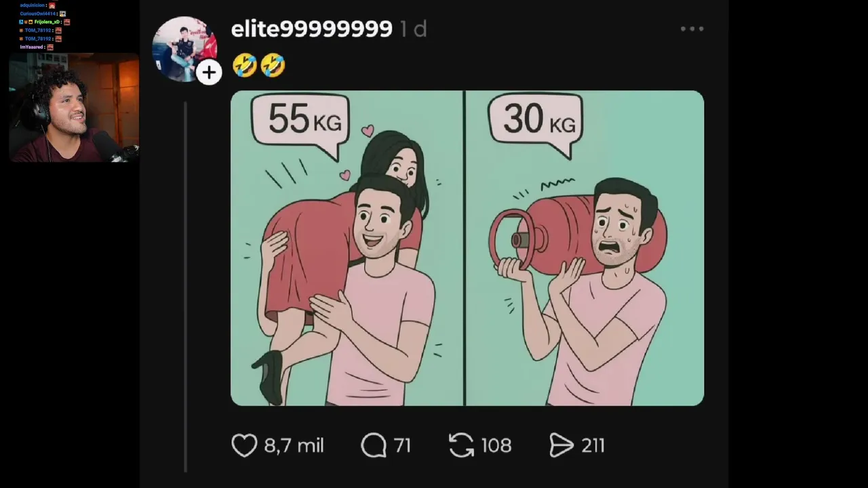View the 71 replies count
868x488 pixels.
[x=402, y=445]
